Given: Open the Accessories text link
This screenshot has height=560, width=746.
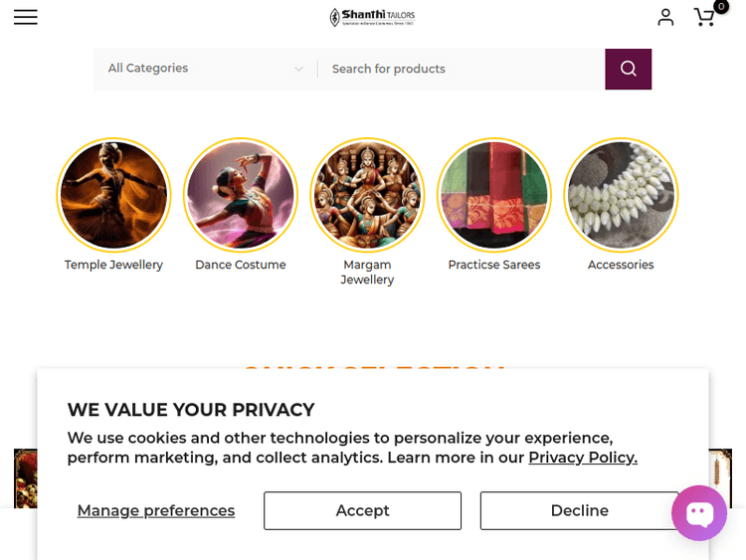Looking at the screenshot, I should point(621,265).
